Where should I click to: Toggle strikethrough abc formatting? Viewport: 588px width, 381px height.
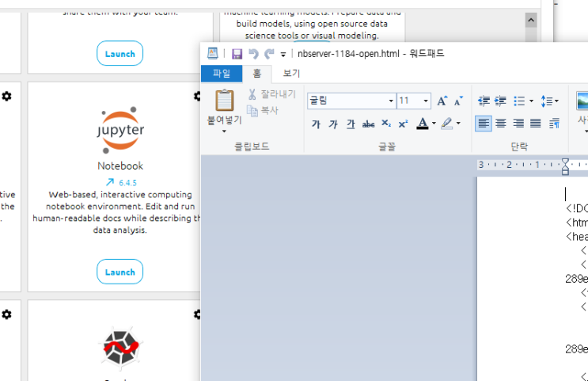[x=368, y=124]
